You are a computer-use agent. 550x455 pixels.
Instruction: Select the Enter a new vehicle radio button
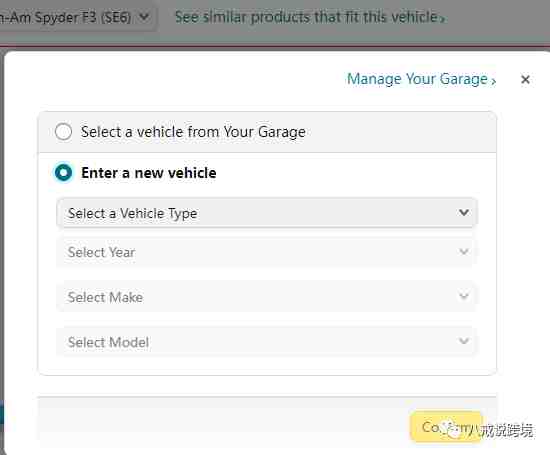coord(63,173)
